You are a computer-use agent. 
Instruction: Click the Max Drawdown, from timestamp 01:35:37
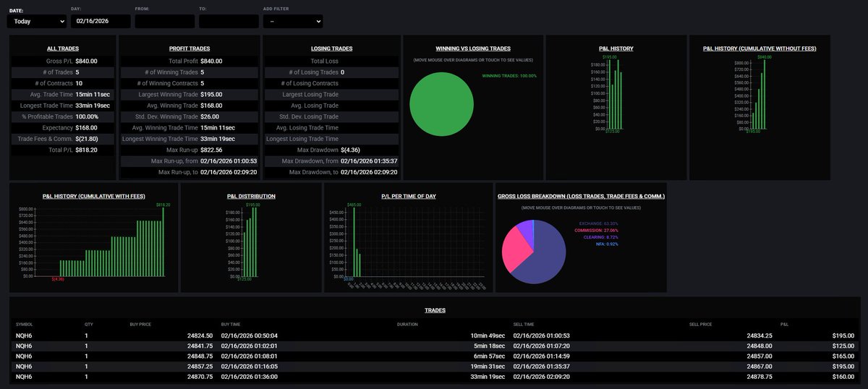pyautogui.click(x=368, y=161)
